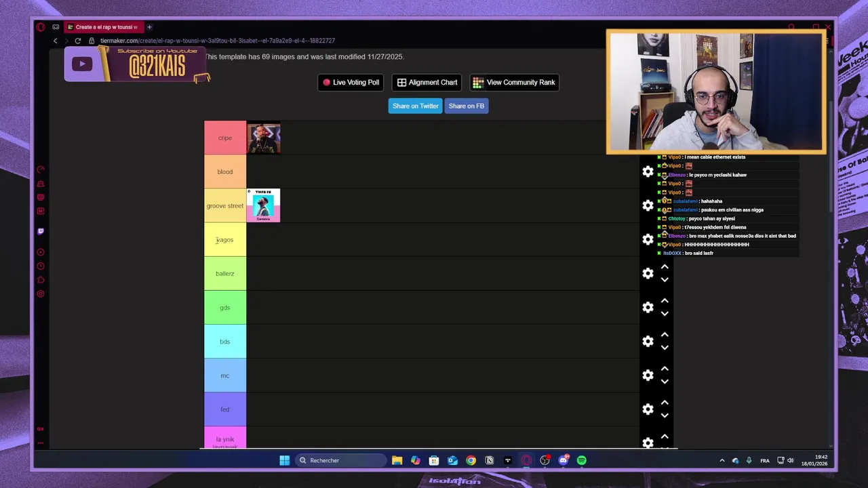Select the 'Create a el rap w tounsi' tab

click(x=102, y=27)
